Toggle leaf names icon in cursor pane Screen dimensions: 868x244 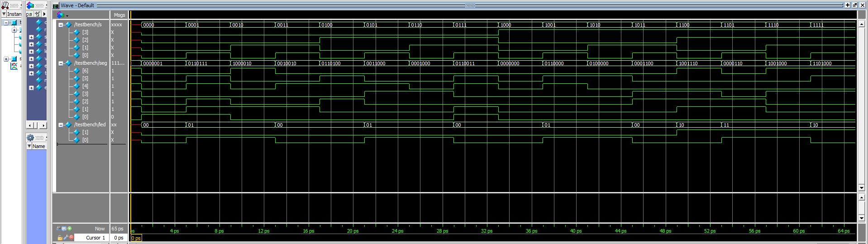point(59,229)
